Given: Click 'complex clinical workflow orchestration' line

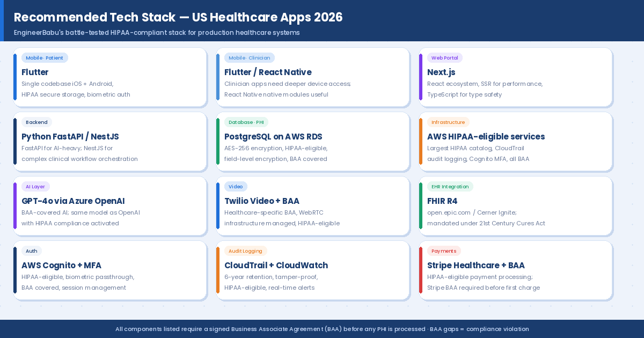Looking at the screenshot, I should click(x=79, y=159).
